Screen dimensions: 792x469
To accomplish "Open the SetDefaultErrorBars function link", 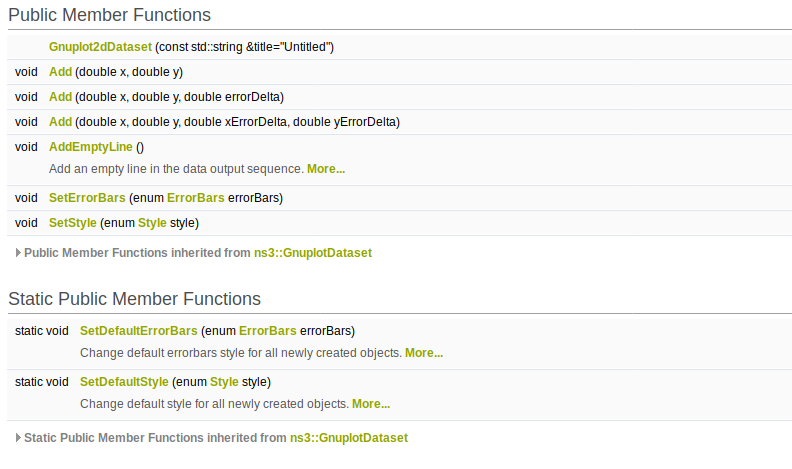I will point(139,331).
